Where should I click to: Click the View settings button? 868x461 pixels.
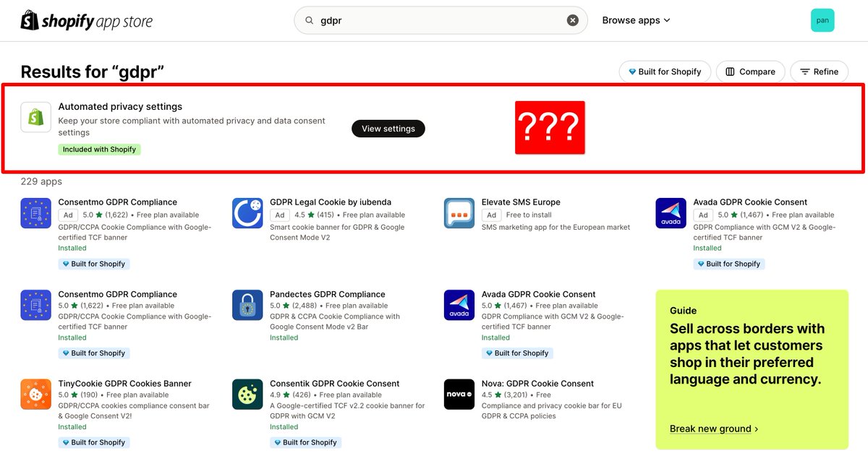click(388, 129)
